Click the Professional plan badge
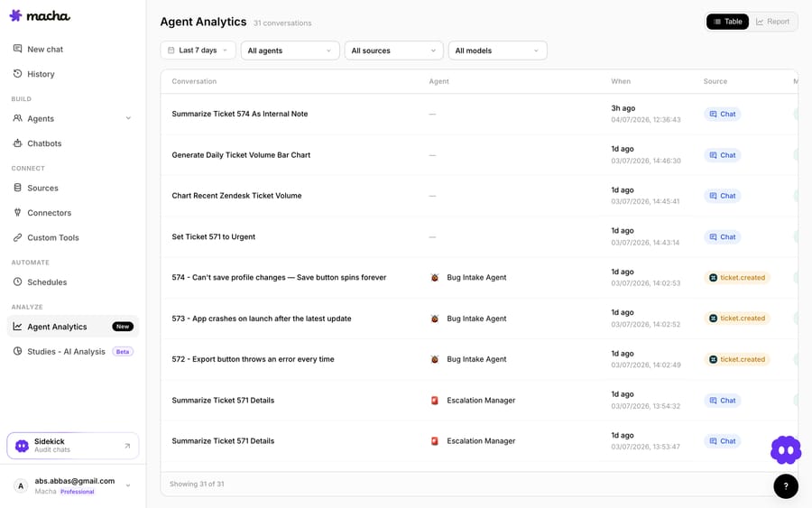The image size is (812, 508). click(78, 492)
